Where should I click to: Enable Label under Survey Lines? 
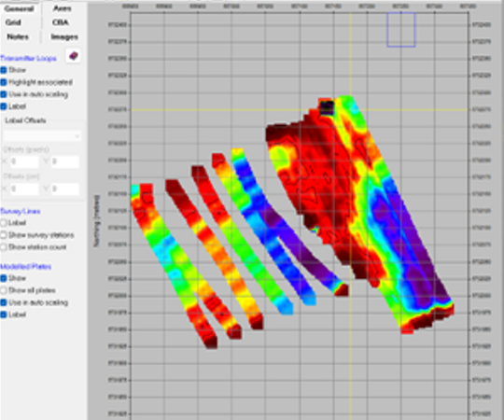point(4,223)
